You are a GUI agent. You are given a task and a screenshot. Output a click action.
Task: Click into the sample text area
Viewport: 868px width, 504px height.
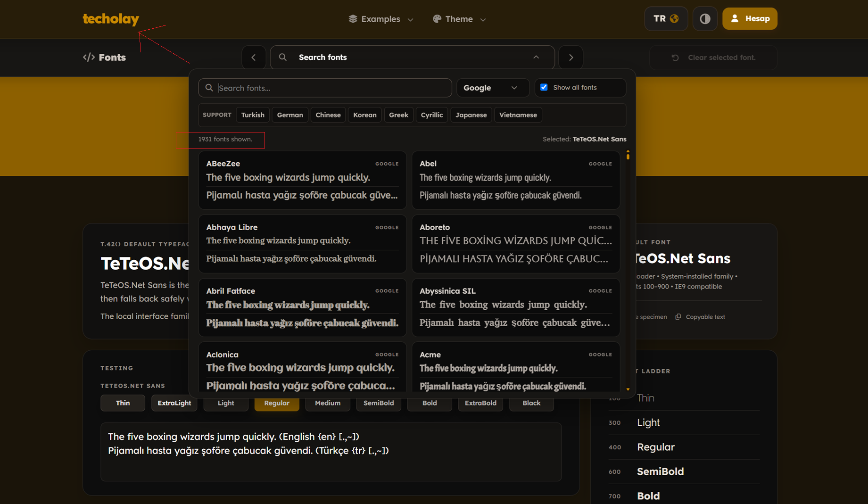coord(331,452)
